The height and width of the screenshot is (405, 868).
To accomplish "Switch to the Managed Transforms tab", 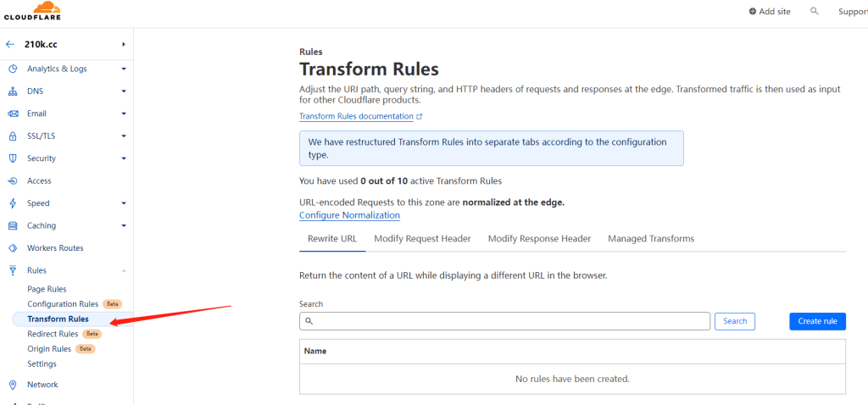I will [650, 239].
